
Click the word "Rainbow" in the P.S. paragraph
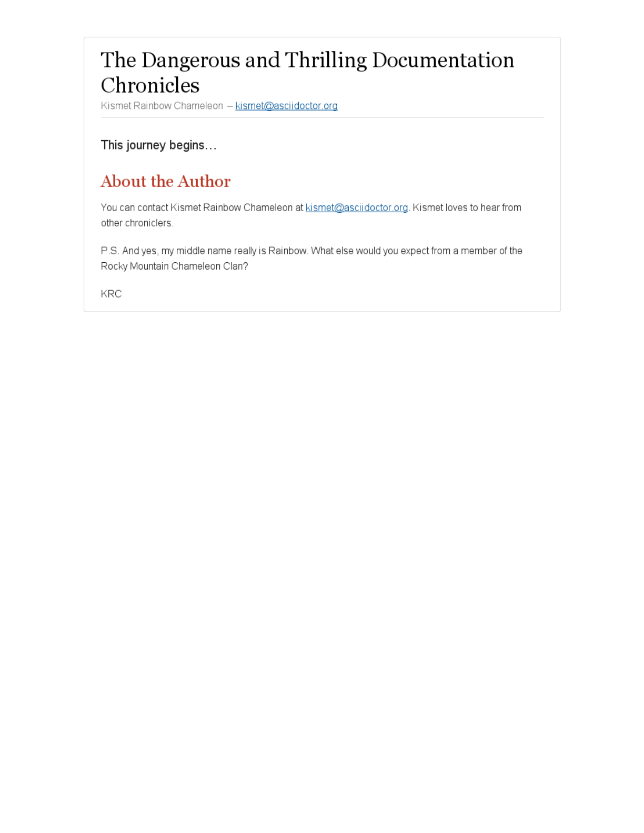pos(288,251)
